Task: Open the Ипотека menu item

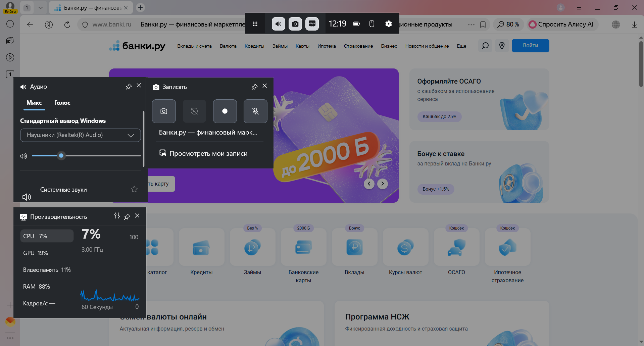Action: [327, 46]
